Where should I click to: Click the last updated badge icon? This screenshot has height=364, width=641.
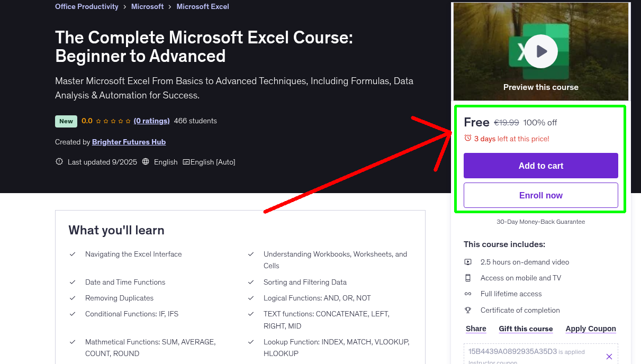point(59,162)
